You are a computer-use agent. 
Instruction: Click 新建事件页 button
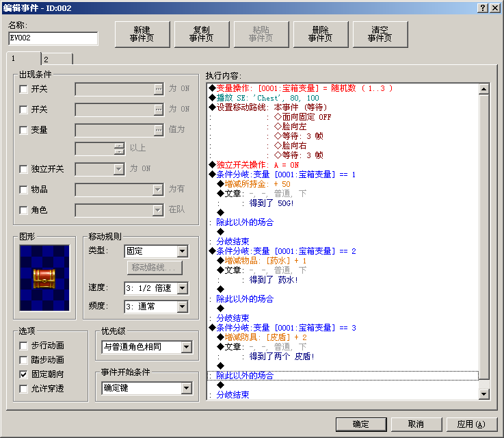pyautogui.click(x=142, y=34)
